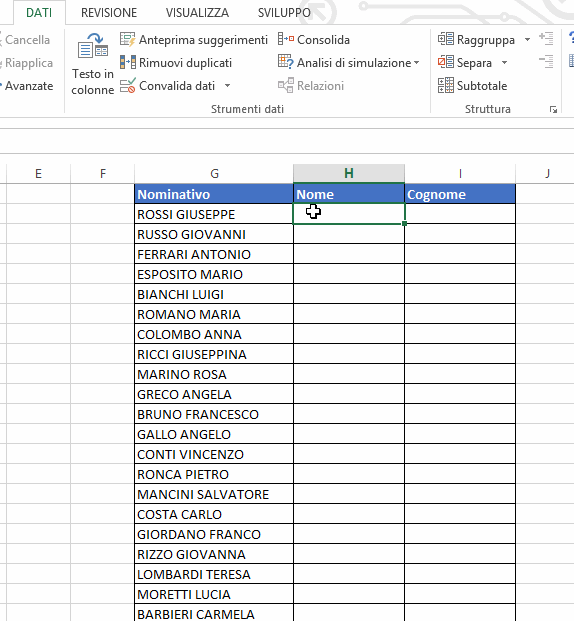Click the Consolida icon
574x621 pixels.
tap(286, 40)
